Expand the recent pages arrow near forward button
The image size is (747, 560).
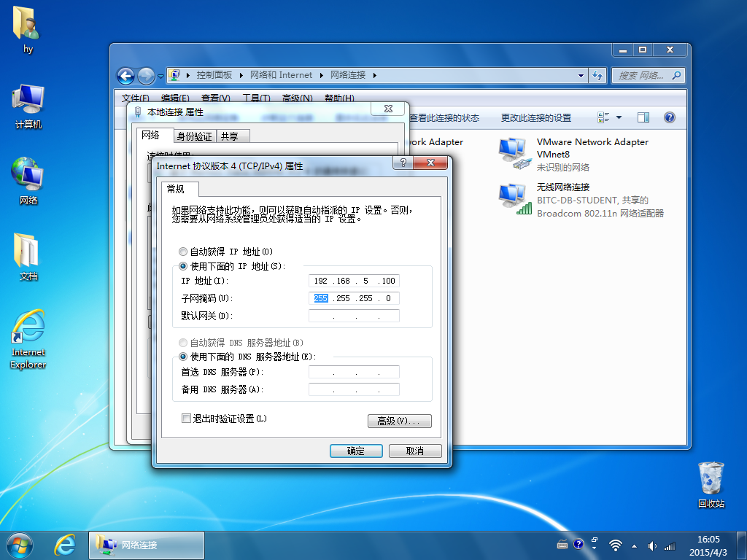point(160,76)
